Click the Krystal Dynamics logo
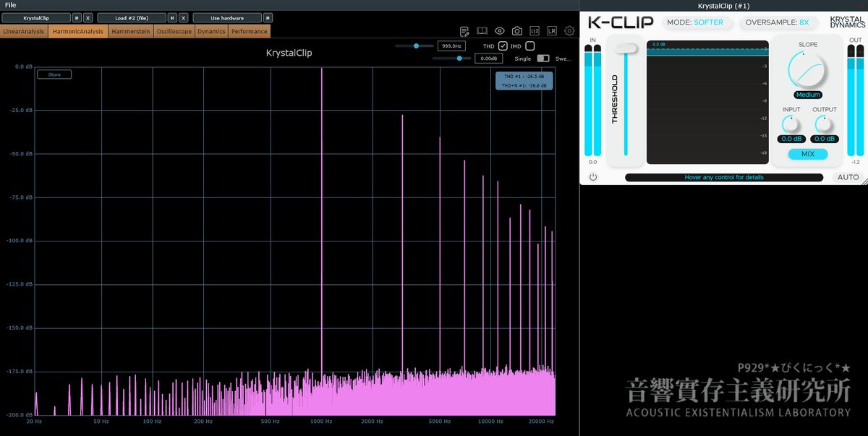The image size is (868, 436). (847, 22)
